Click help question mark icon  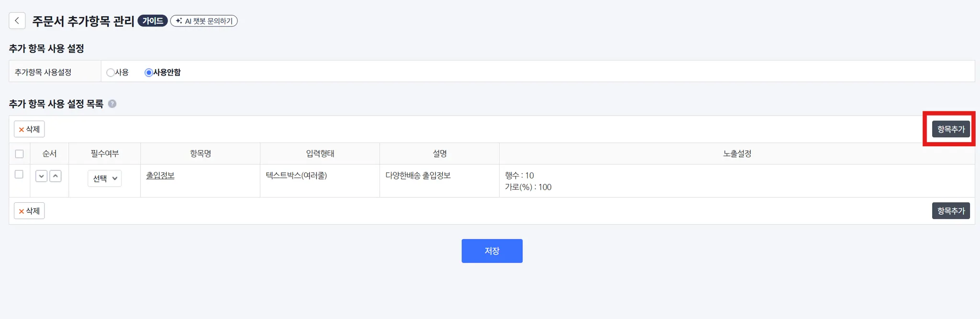pos(112,104)
